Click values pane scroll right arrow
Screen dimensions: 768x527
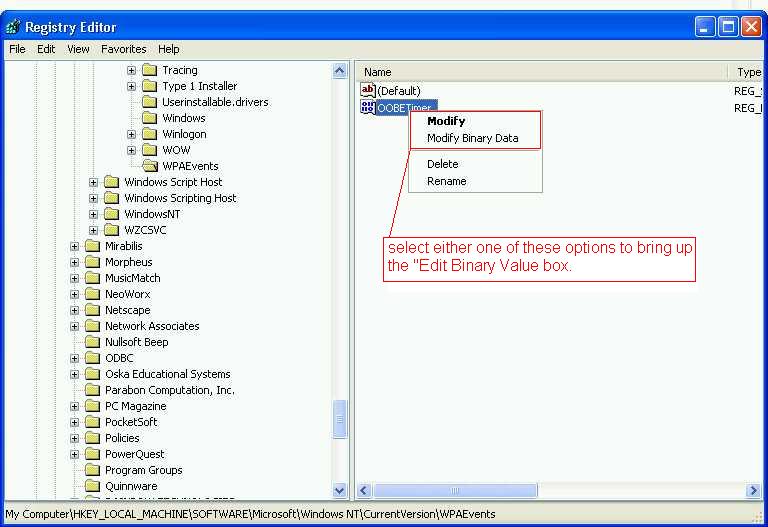click(753, 490)
